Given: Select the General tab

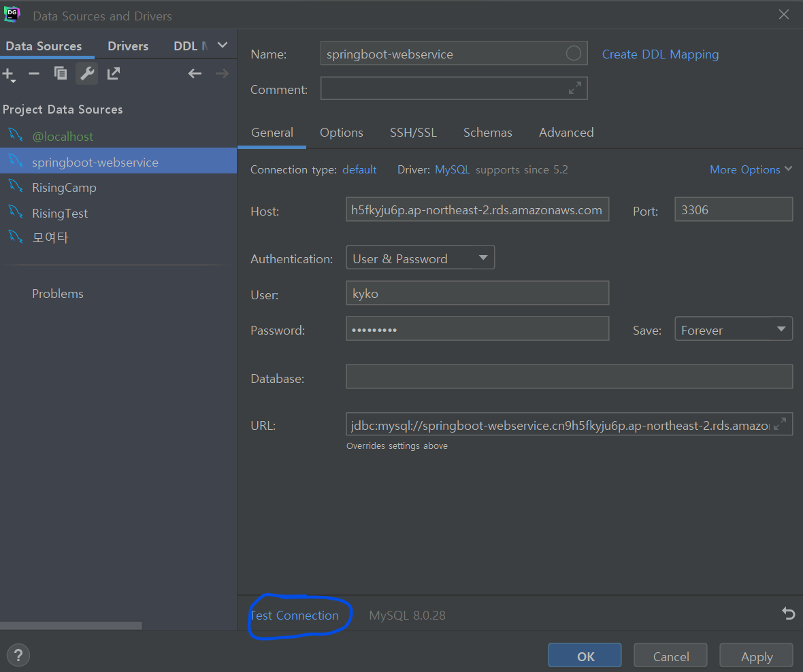Looking at the screenshot, I should [272, 133].
